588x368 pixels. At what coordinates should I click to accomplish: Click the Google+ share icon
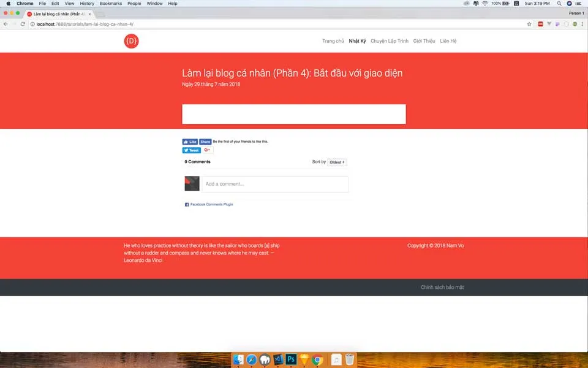(x=208, y=150)
